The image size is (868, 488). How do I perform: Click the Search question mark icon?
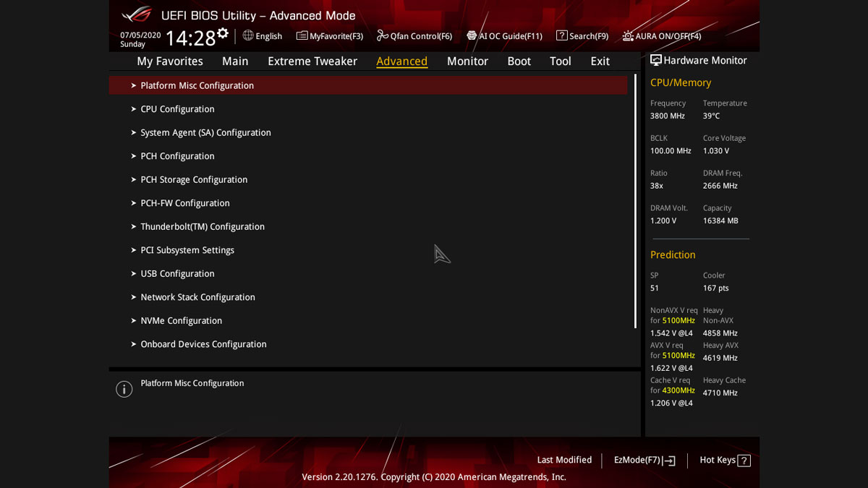tap(561, 35)
